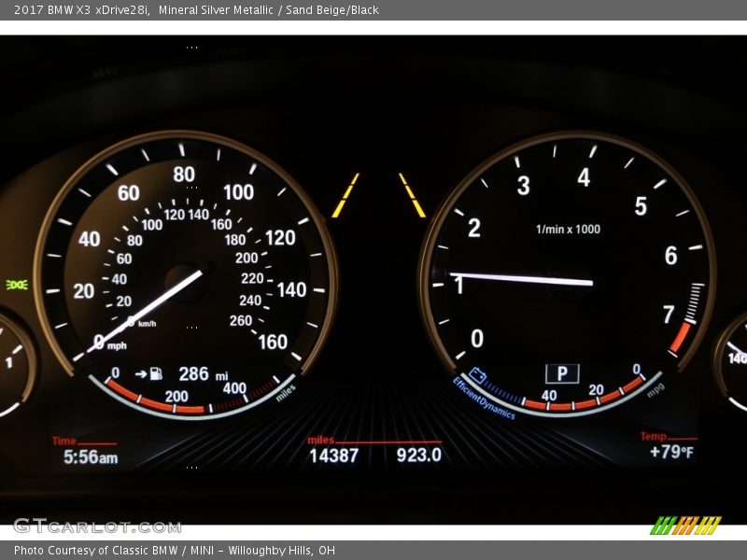Viewport: 747px width, 560px height.
Task: Click the +79°F temperature reading
Action: pyautogui.click(x=671, y=452)
